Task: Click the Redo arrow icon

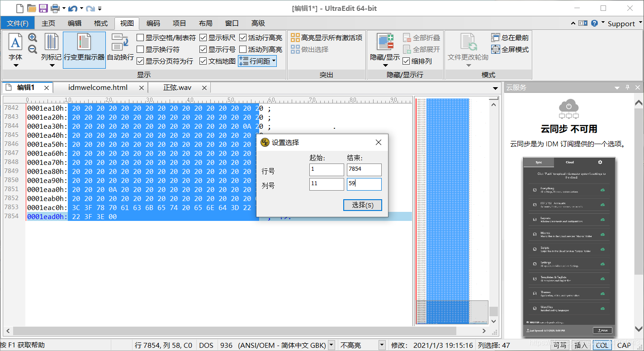Action: point(90,8)
